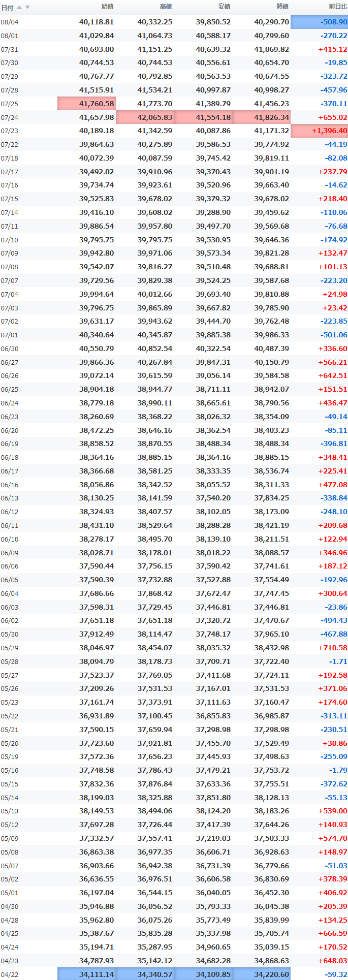Image resolution: width=348 pixels, height=980 pixels.
Task: Click the opening price 36,197.04
Action: pyautogui.click(x=97, y=893)
